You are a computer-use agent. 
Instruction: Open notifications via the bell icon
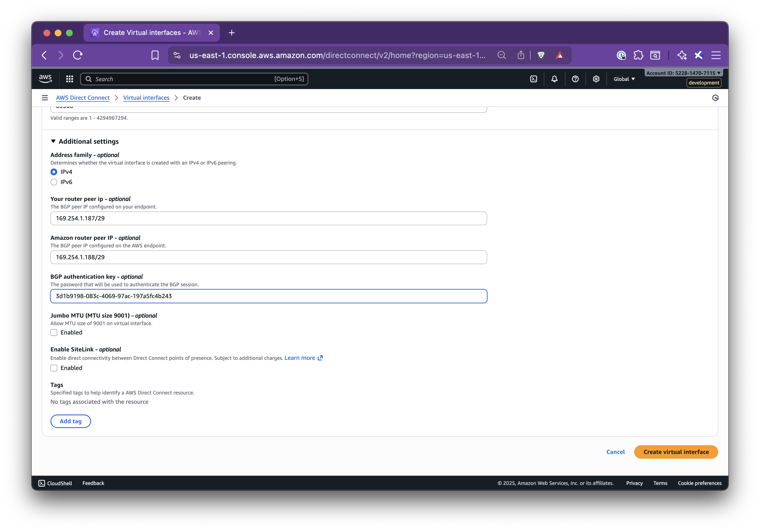554,79
